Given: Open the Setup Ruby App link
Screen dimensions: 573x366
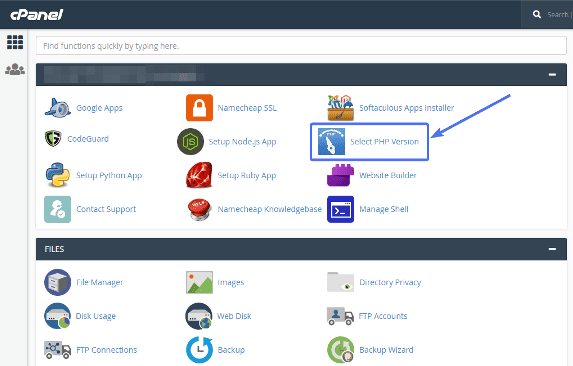Looking at the screenshot, I should pos(247,175).
